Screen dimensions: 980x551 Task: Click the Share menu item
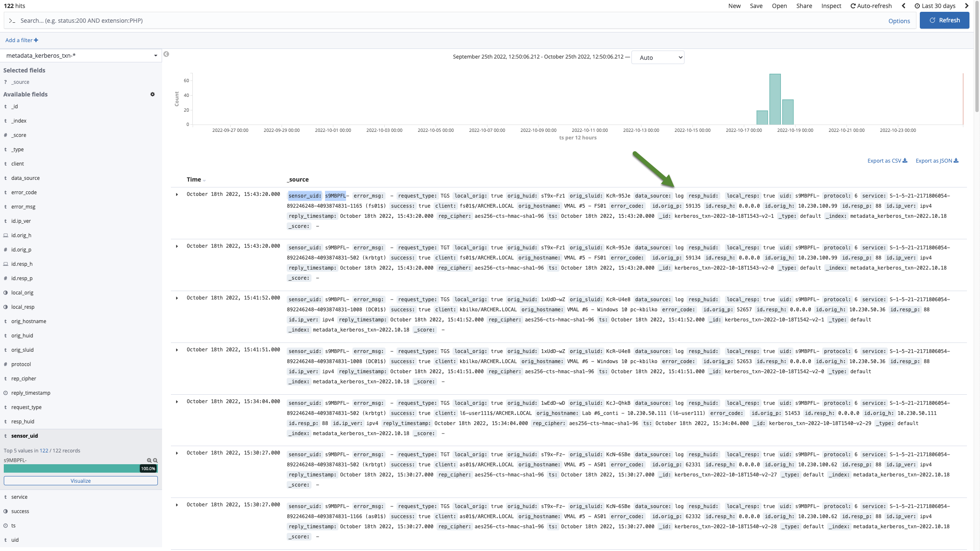[x=804, y=6]
